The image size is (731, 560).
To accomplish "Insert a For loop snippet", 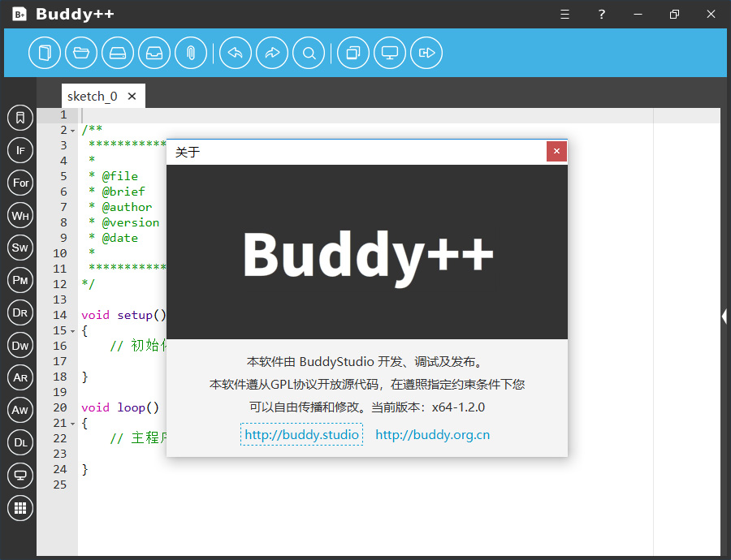I will pyautogui.click(x=20, y=183).
